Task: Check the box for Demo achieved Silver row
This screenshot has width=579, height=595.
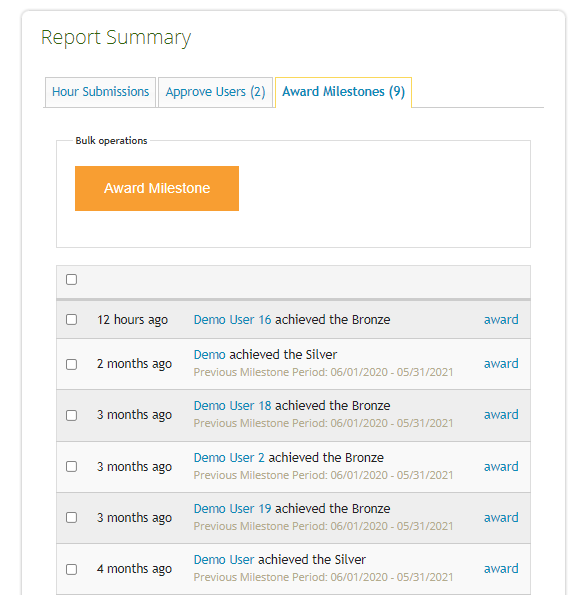Action: [71, 364]
